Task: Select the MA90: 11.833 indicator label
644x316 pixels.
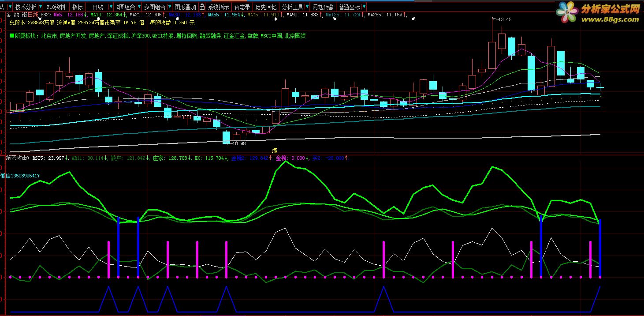Action: tap(302, 15)
